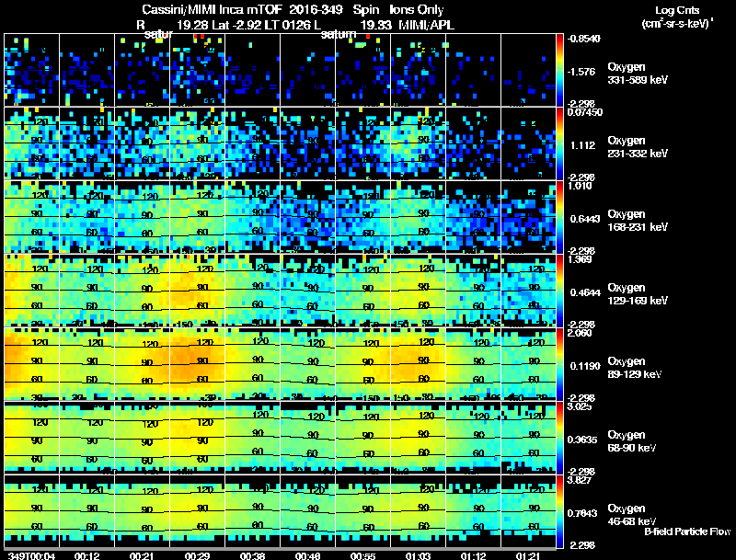Click the bottom 46-68 keV color bar
Screen dimensions: 736x560
coord(559,511)
